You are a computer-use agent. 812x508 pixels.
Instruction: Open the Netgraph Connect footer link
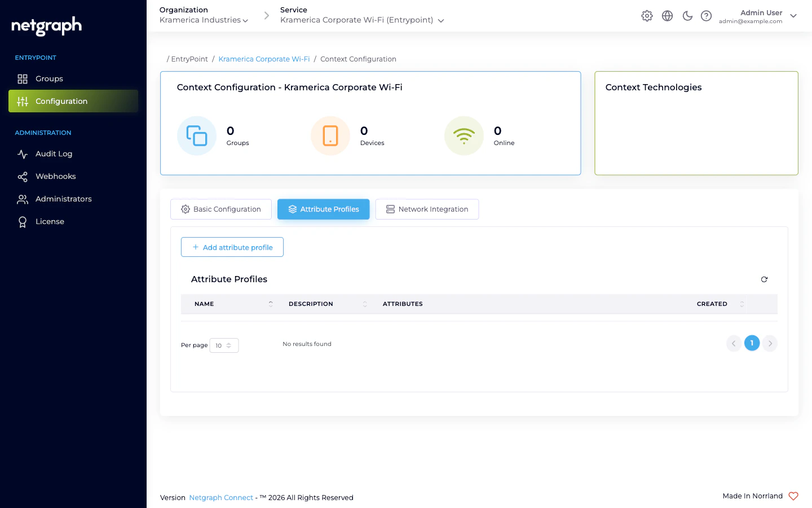(221, 498)
